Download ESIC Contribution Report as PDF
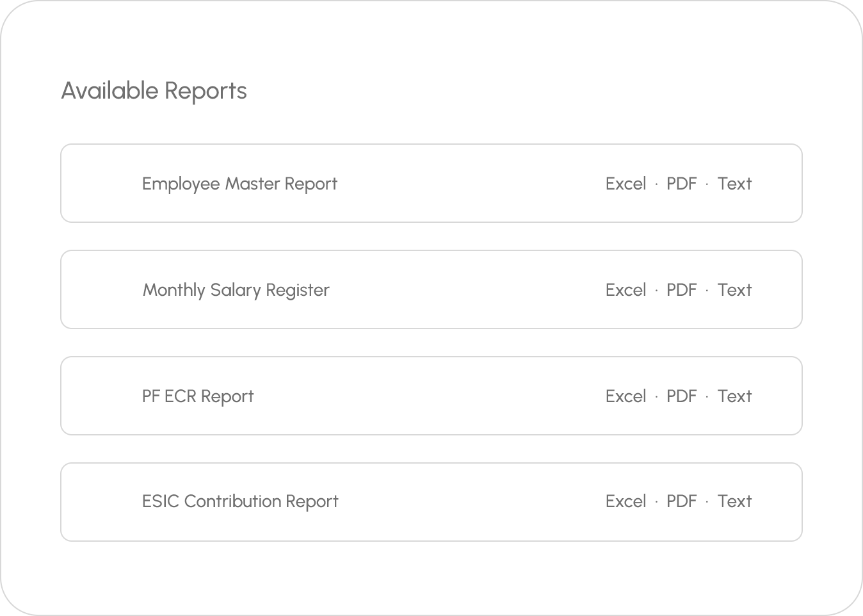Image resolution: width=863 pixels, height=616 pixels. point(681,501)
